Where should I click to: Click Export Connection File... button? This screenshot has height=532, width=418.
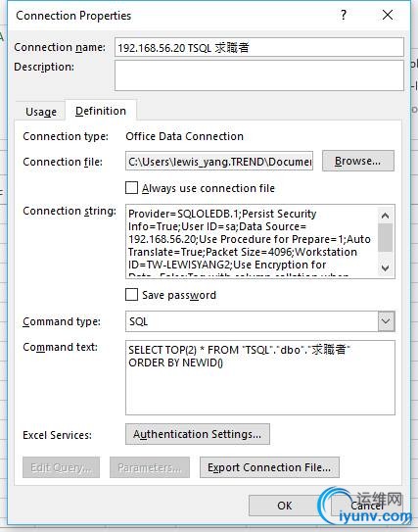pos(269,467)
